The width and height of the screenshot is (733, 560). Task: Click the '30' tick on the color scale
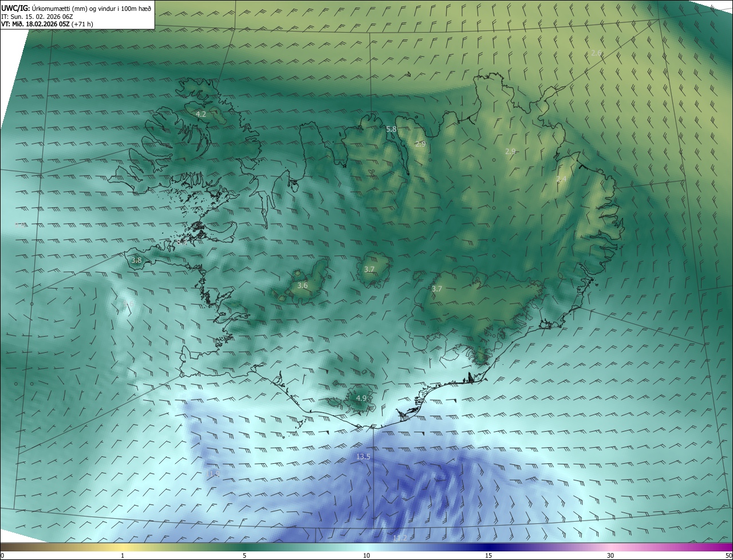tap(610, 555)
